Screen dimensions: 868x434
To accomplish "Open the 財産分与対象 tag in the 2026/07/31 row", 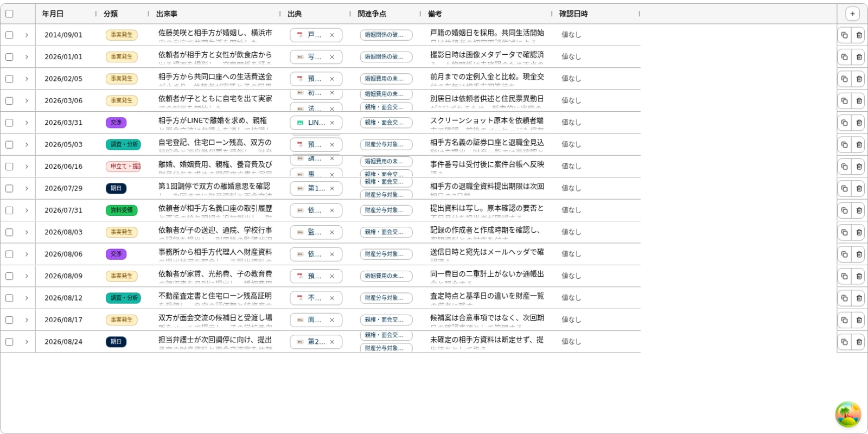I will click(386, 210).
